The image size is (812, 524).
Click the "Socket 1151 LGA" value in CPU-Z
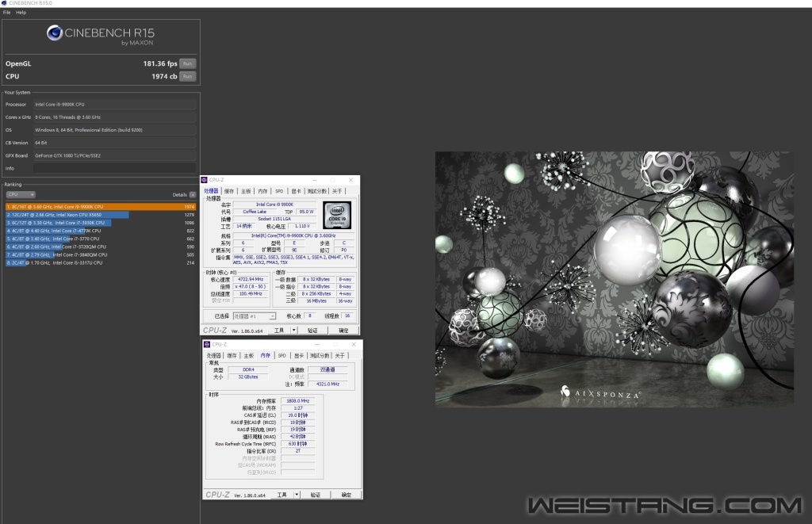point(274,219)
